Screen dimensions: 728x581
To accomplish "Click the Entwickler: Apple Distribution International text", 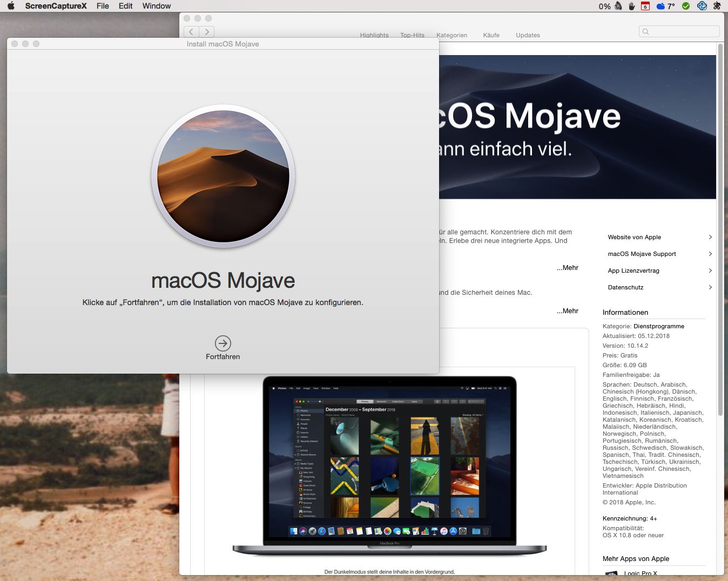I will (x=645, y=489).
